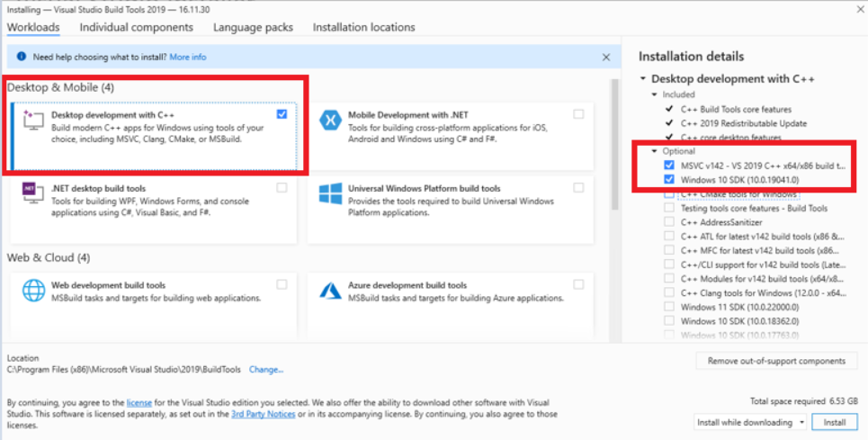The width and height of the screenshot is (868, 440).
Task: Click the blue info icon in help banner
Action: point(21,57)
